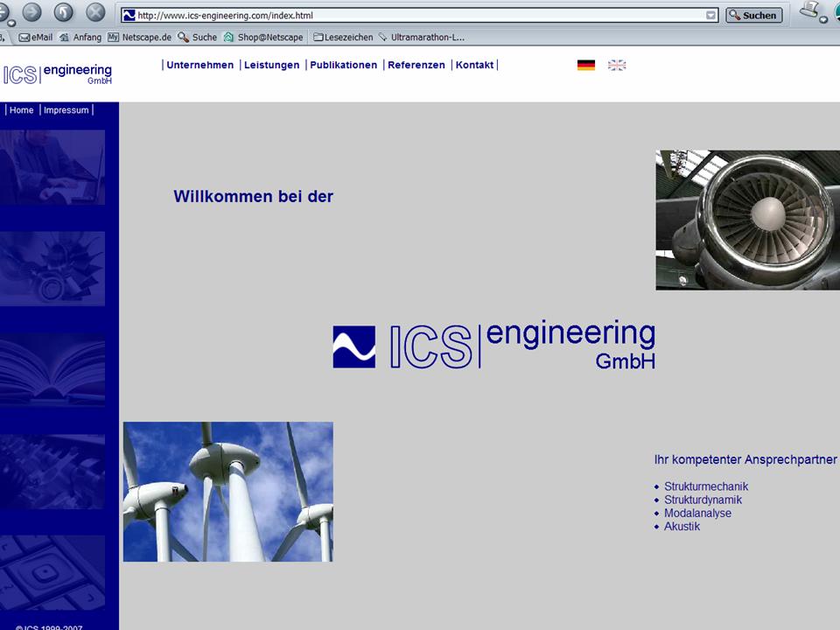Open the Unternehmen menu item
840x630 pixels.
199,65
